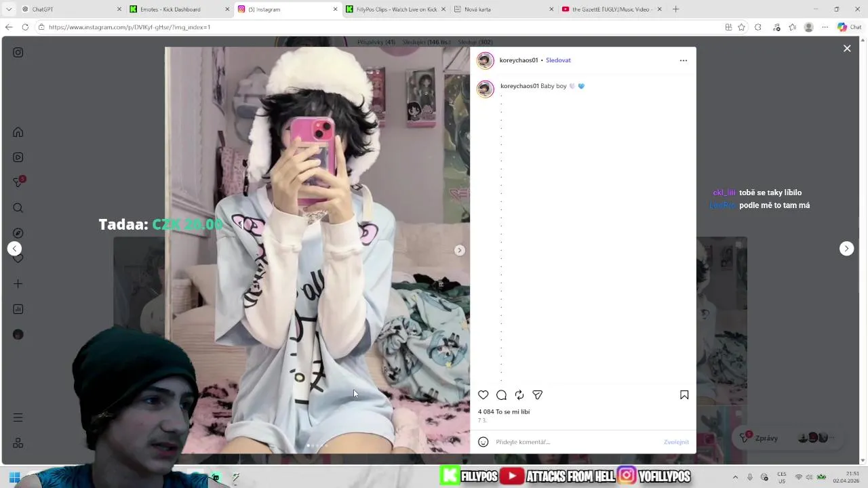Viewport: 868px width, 488px height.
Task: Open emoji picker in comment box
Action: point(483,442)
